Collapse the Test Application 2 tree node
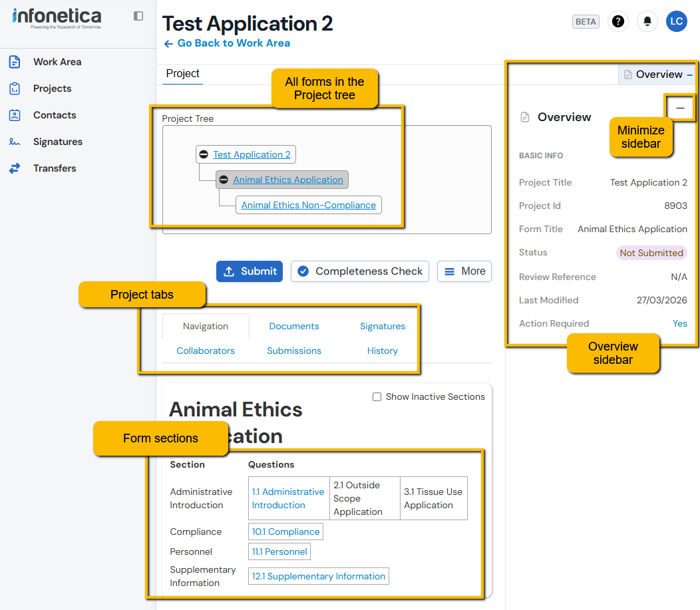 click(204, 154)
